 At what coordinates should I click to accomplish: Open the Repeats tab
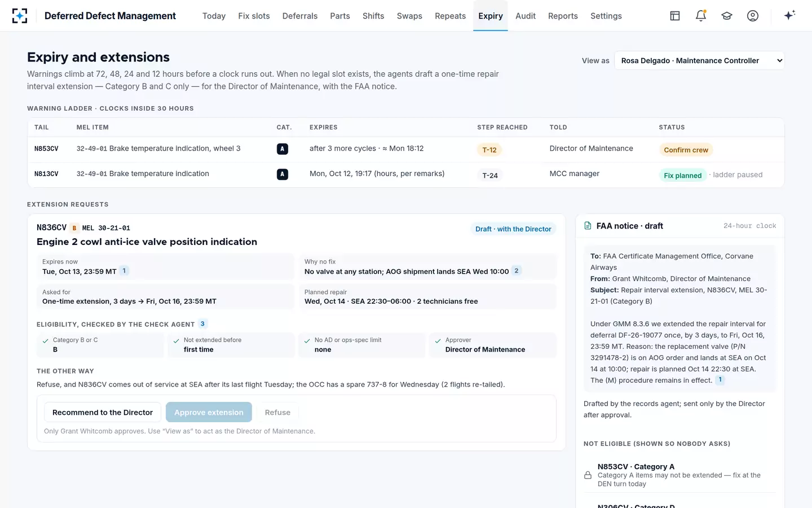coord(450,16)
